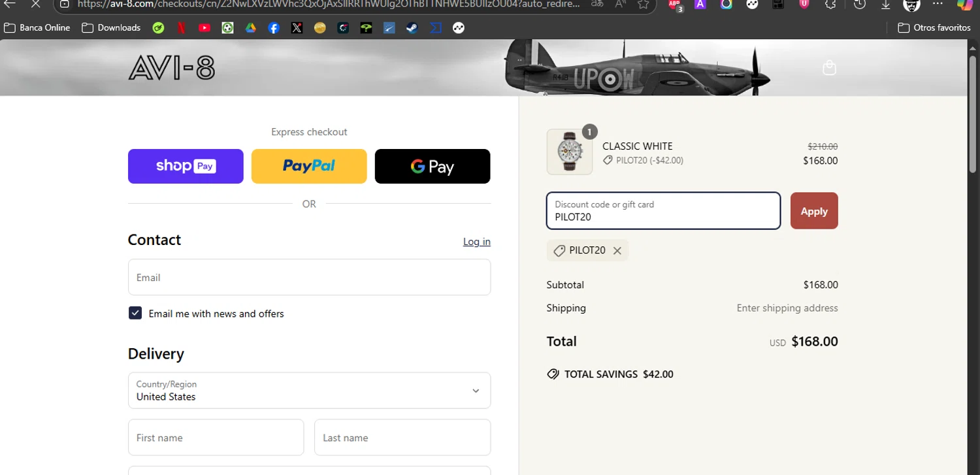Focus the Email input field
980x475 pixels.
click(x=309, y=277)
